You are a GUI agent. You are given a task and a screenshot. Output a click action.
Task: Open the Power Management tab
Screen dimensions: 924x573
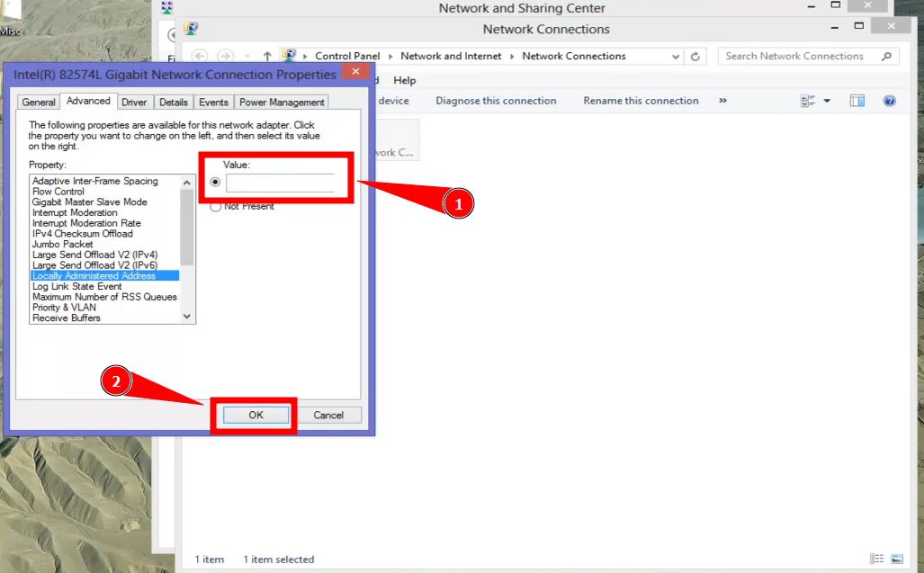point(282,103)
